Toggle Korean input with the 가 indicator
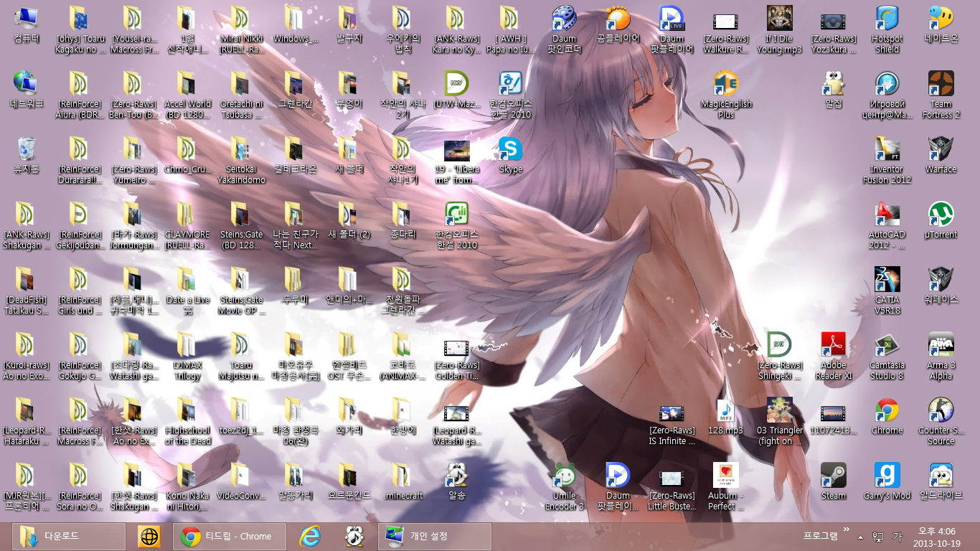980x551 pixels. tap(899, 536)
